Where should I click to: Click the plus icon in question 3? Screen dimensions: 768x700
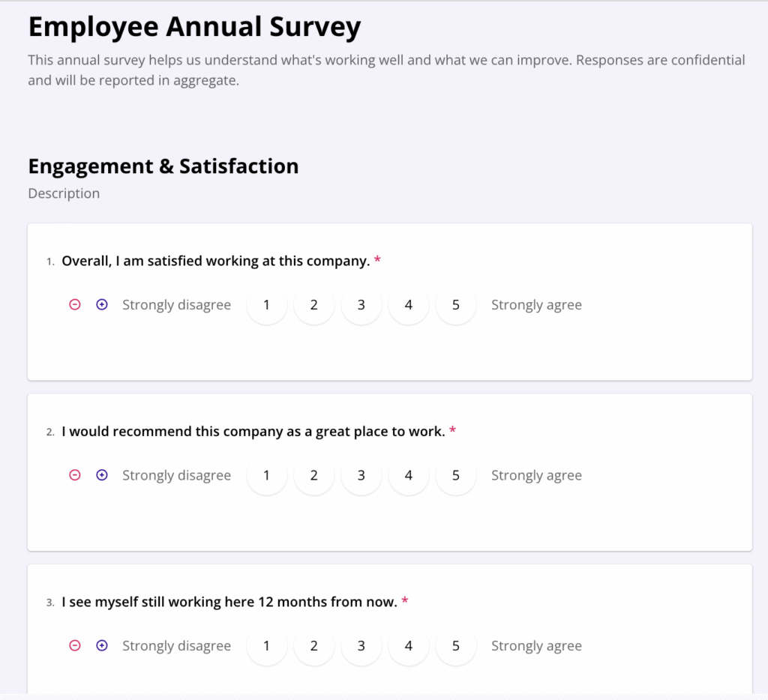(x=102, y=646)
